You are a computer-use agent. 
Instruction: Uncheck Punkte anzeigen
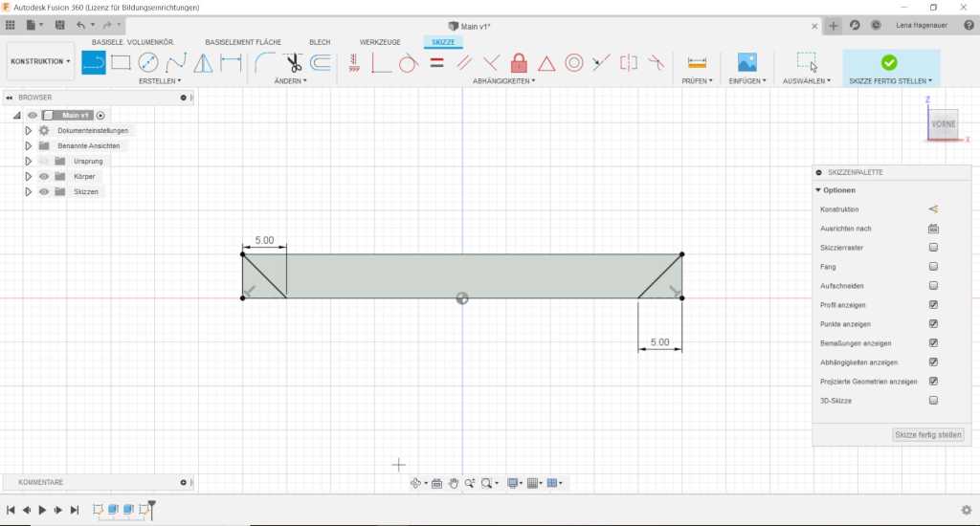tap(933, 323)
